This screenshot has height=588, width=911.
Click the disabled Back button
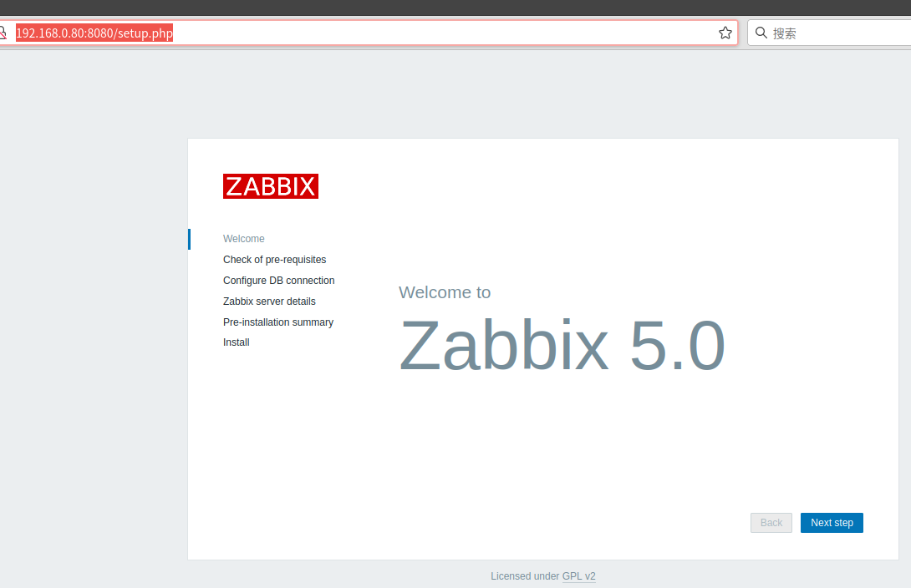point(771,522)
